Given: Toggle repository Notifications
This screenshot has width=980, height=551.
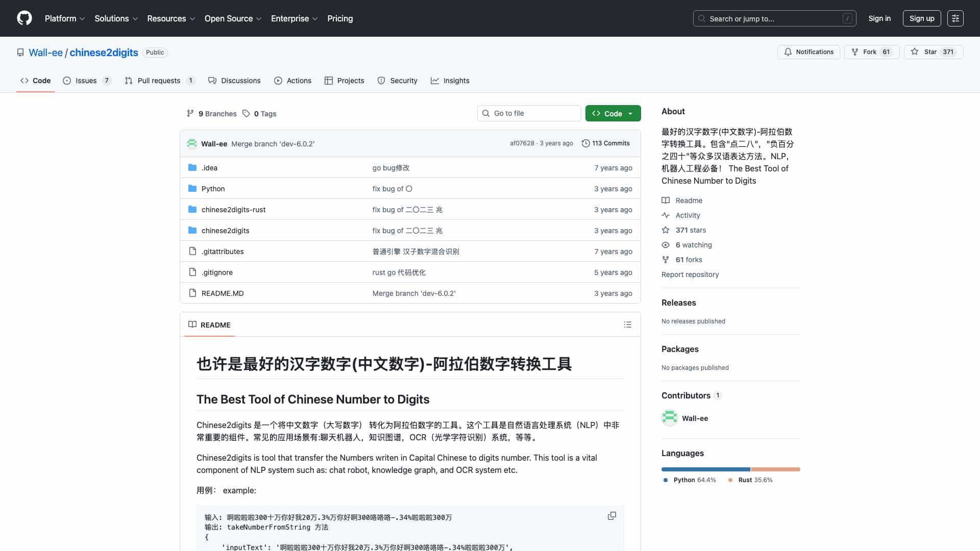Looking at the screenshot, I should [x=808, y=52].
